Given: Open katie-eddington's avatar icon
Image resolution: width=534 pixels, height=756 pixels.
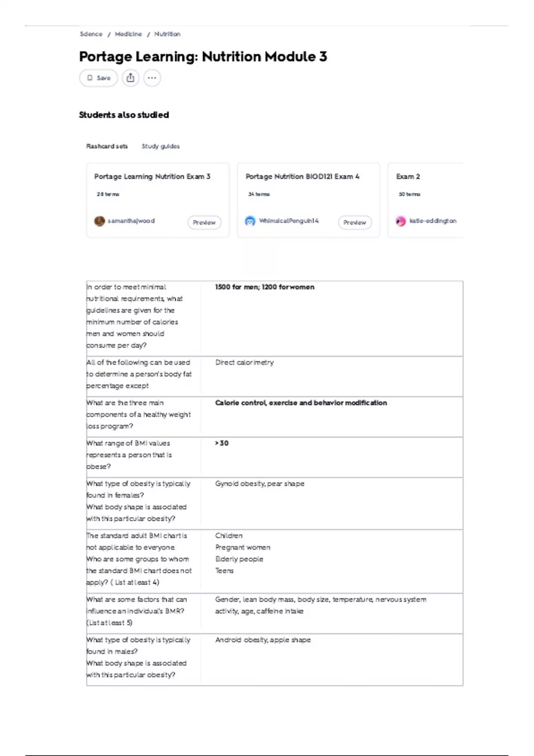Looking at the screenshot, I should coord(401,221).
